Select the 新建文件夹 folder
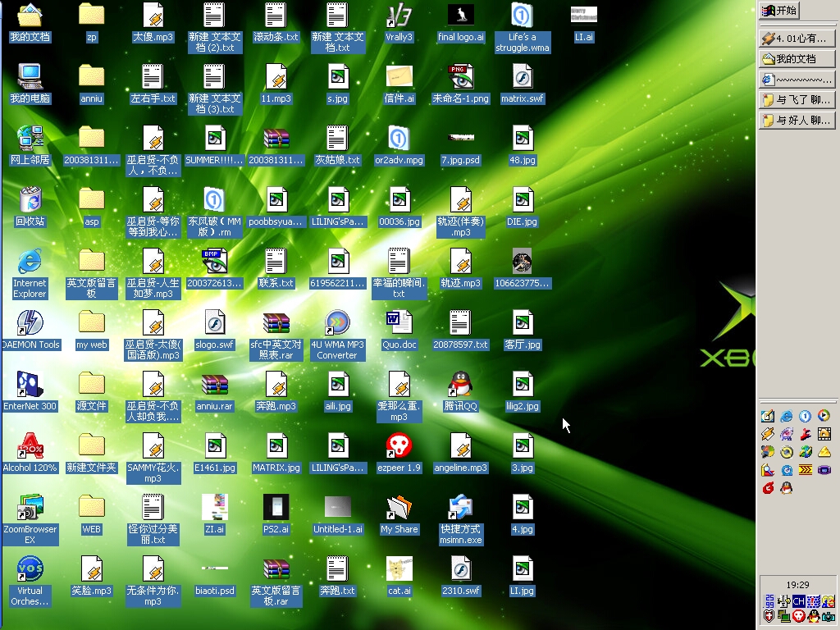 pos(92,453)
